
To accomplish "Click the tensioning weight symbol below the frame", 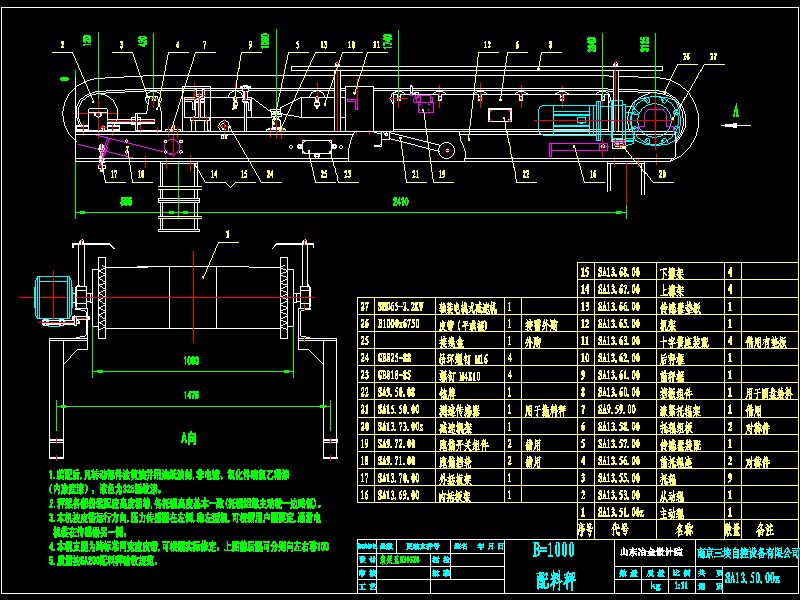I will 176,198.
